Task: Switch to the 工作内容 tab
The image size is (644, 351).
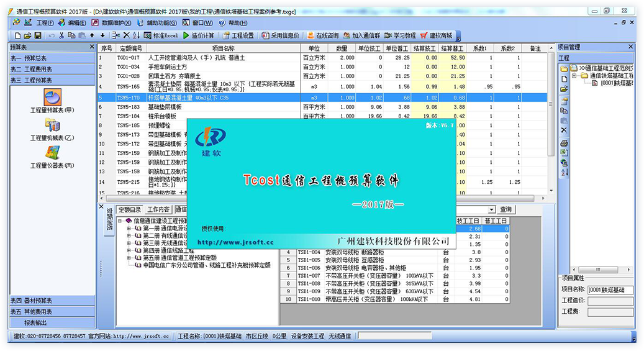Action: pos(158,209)
